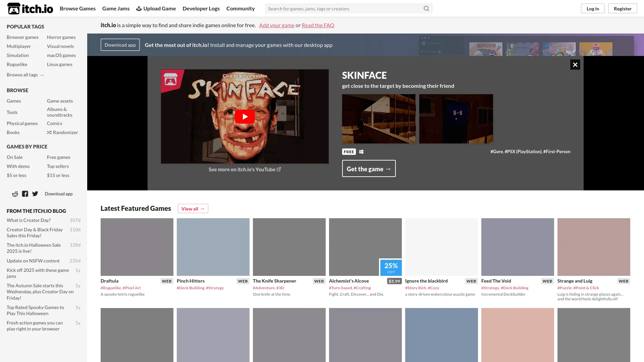Open Draftula game thumbnail
Viewport: 644px width, 362px height.
pyautogui.click(x=137, y=247)
